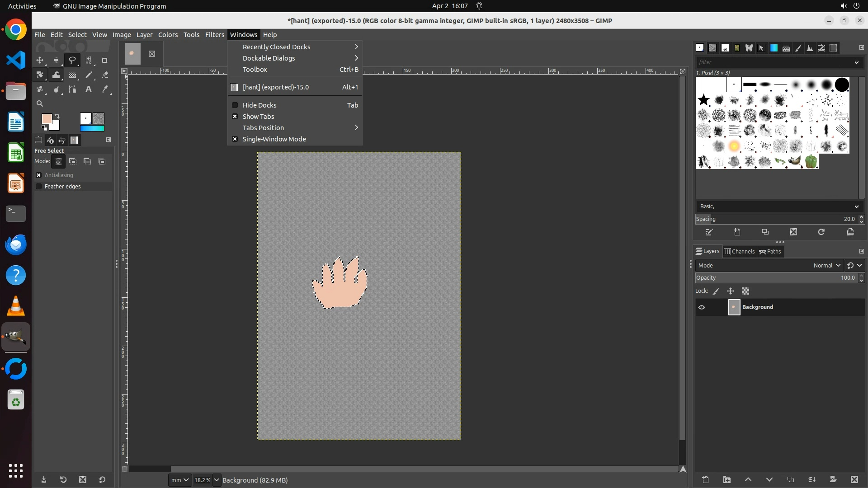The image size is (868, 488).
Task: Disable the Antialiasing checkbox
Action: [x=39, y=175]
